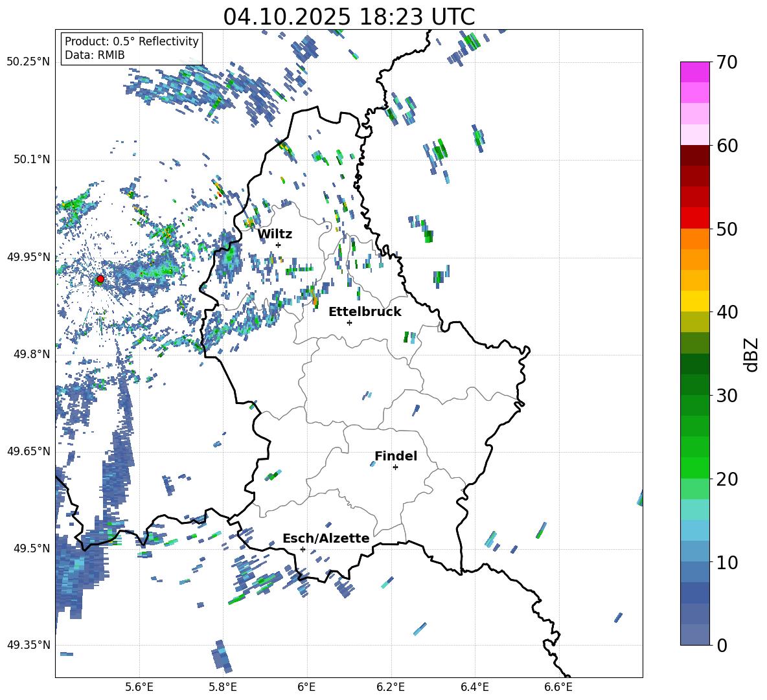The height and width of the screenshot is (700, 767).
Task: Click the latitude label 49.35°N
Action: pyautogui.click(x=29, y=645)
